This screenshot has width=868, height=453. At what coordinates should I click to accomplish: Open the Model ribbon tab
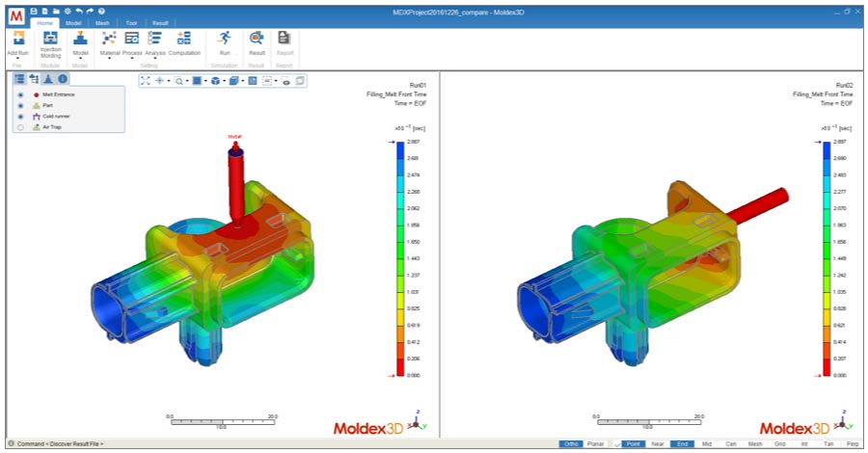(x=73, y=23)
